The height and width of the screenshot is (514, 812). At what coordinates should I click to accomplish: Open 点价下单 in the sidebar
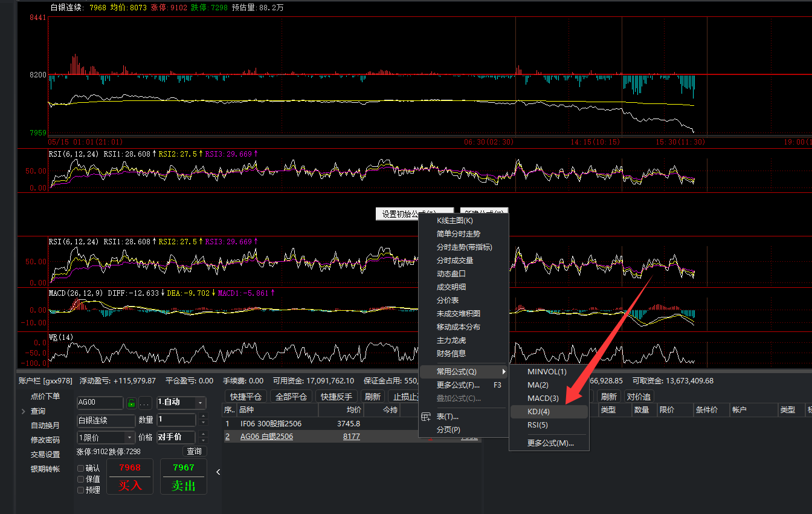pos(45,397)
